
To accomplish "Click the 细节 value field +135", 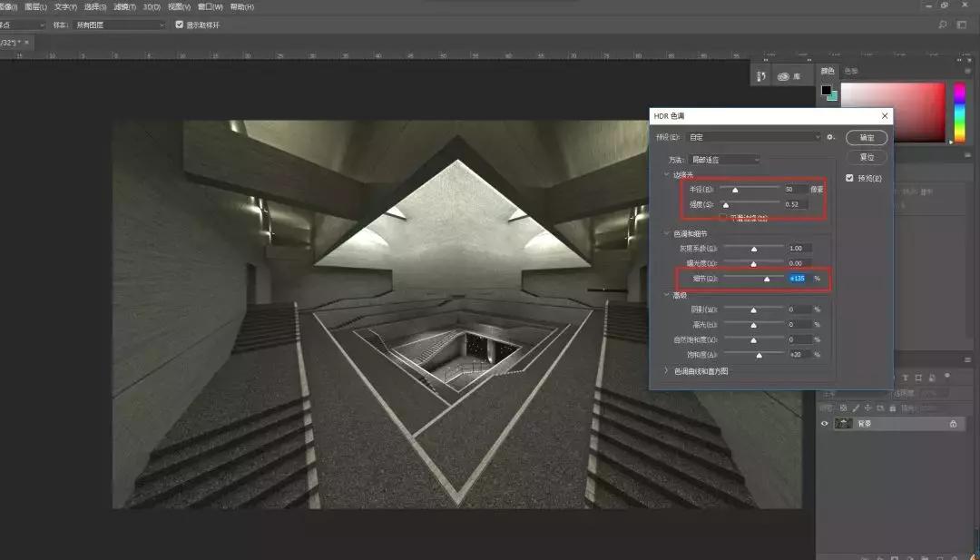I will click(799, 279).
